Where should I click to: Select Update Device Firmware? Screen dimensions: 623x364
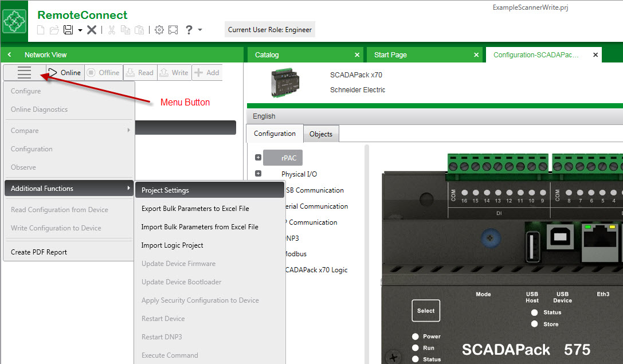(210, 264)
